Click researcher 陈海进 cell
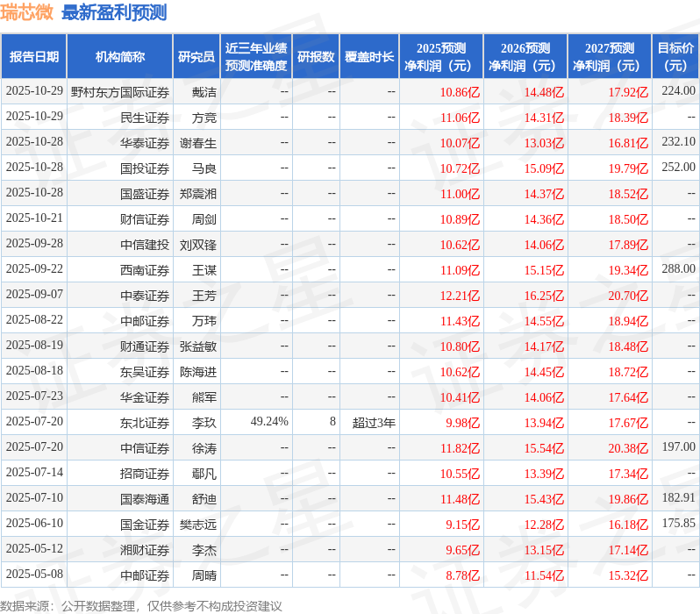Viewport: 700px width, 614px height. (x=197, y=373)
